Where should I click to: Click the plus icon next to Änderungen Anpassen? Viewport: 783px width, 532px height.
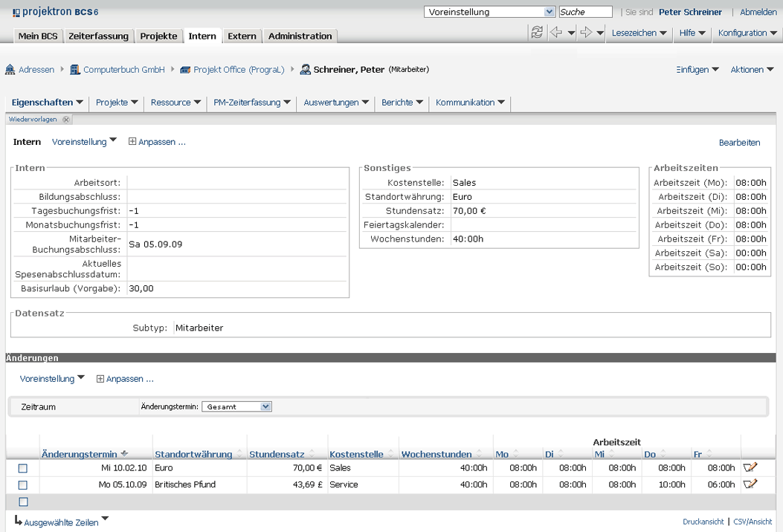pos(100,379)
